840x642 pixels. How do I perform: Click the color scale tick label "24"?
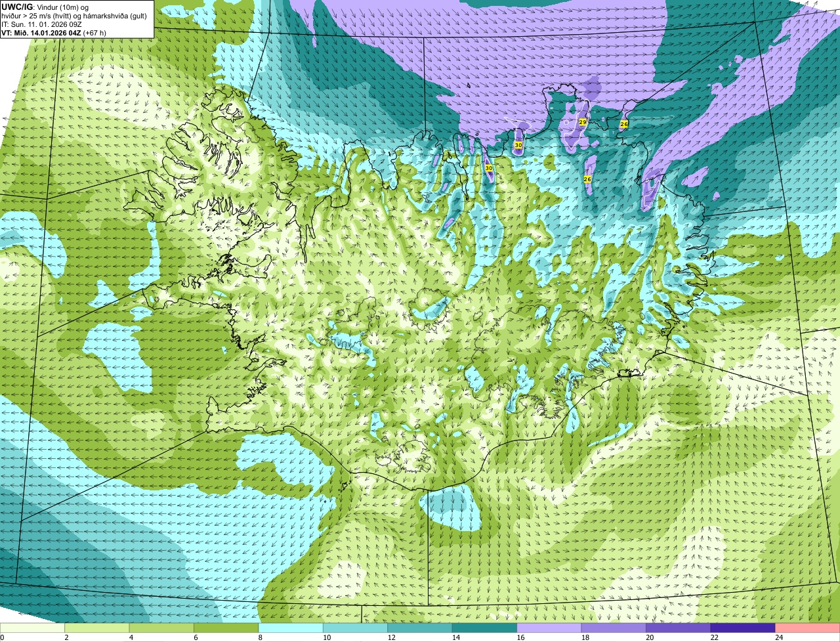tap(779, 637)
